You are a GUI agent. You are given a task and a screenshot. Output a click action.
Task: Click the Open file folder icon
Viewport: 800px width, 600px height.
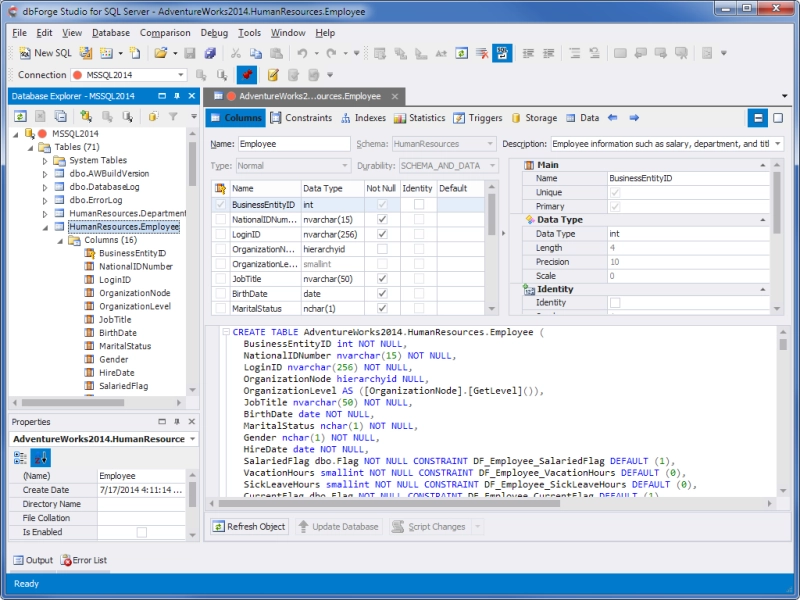pyautogui.click(x=161, y=53)
